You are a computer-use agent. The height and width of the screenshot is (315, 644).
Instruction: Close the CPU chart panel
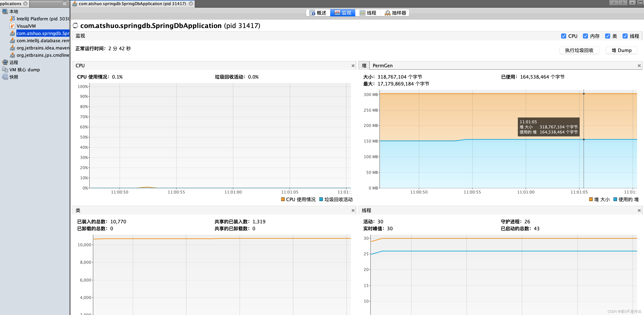(x=353, y=66)
